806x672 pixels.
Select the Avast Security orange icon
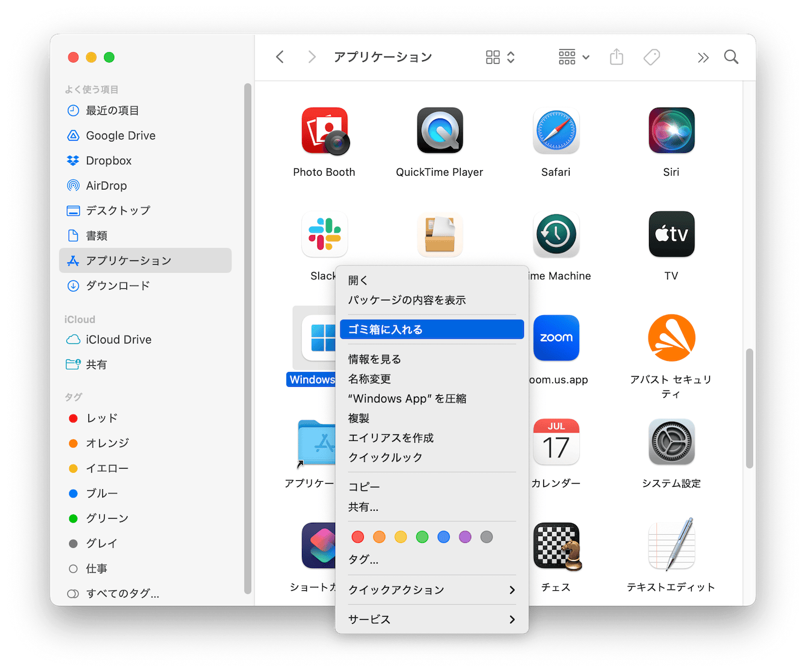[671, 338]
